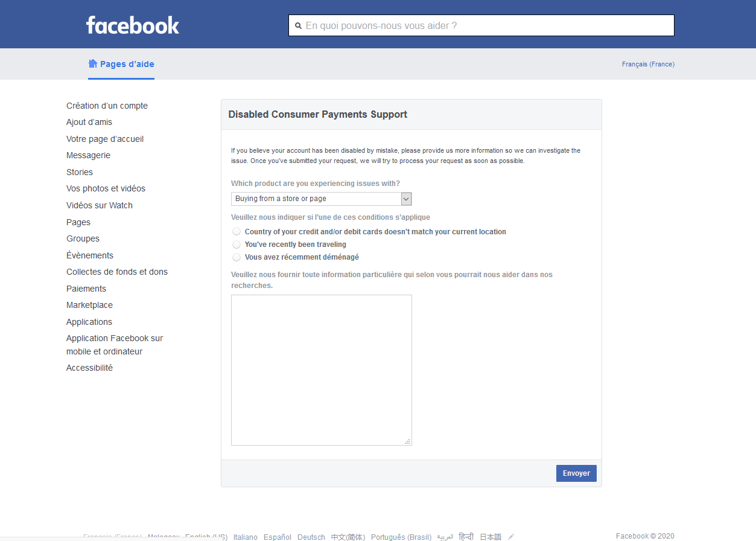Viewport: 756px width, 541px height.
Task: Open the Création d'un compte help topic
Action: [x=107, y=106]
